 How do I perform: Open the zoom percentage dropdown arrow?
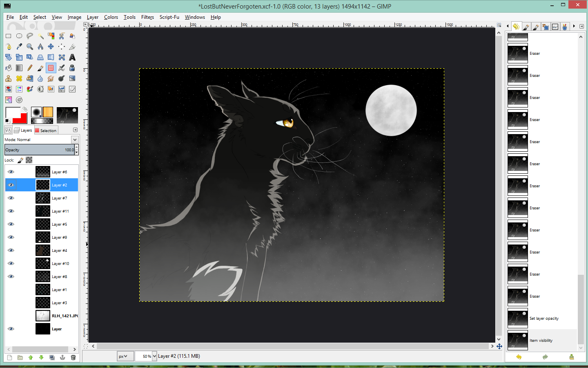click(154, 356)
